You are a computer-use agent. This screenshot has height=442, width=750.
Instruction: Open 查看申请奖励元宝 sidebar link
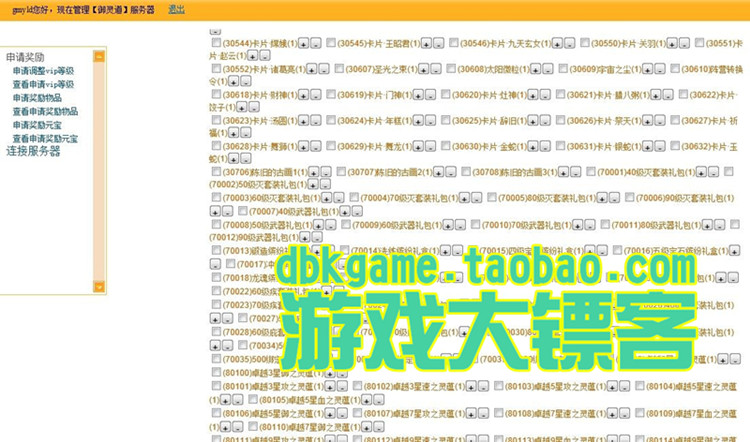pyautogui.click(x=45, y=139)
